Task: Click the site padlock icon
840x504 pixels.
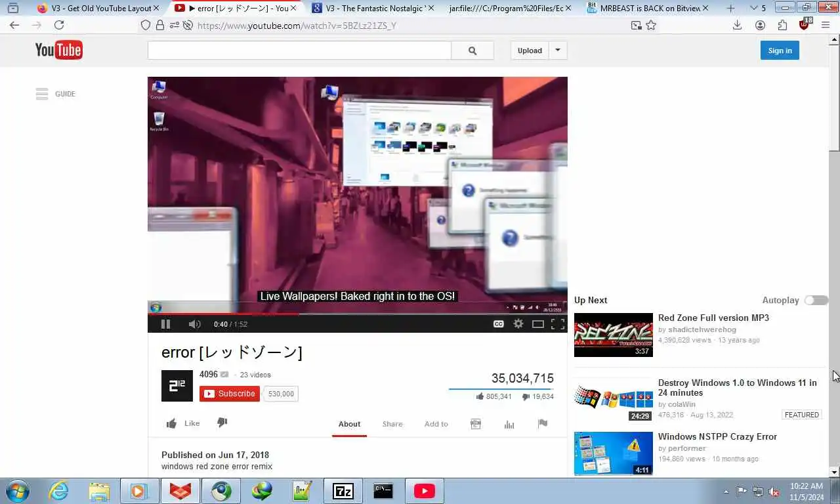Action: click(x=160, y=25)
